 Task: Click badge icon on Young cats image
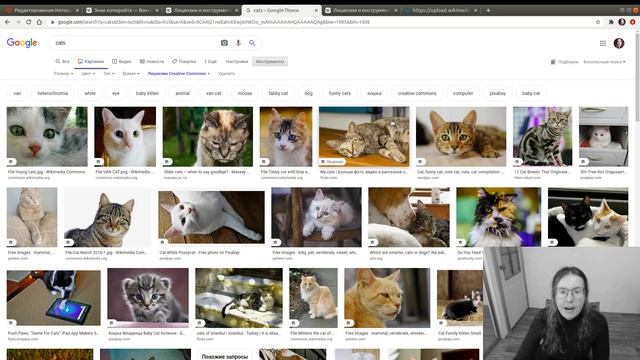click(x=11, y=162)
